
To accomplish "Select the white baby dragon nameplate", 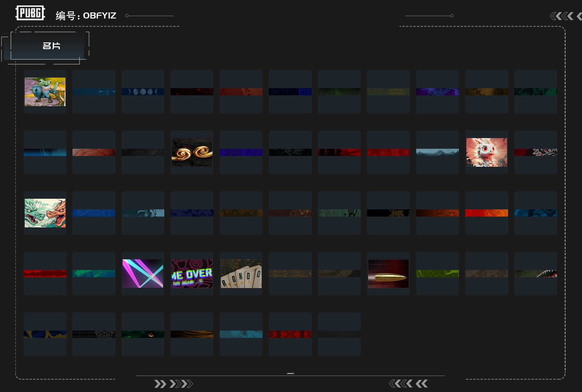I will click(487, 152).
